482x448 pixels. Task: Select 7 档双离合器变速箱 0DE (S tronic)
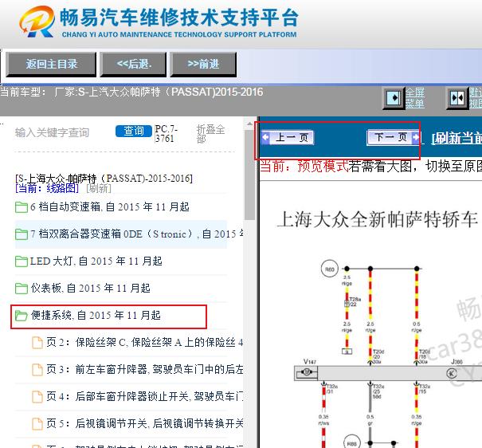pos(136,234)
